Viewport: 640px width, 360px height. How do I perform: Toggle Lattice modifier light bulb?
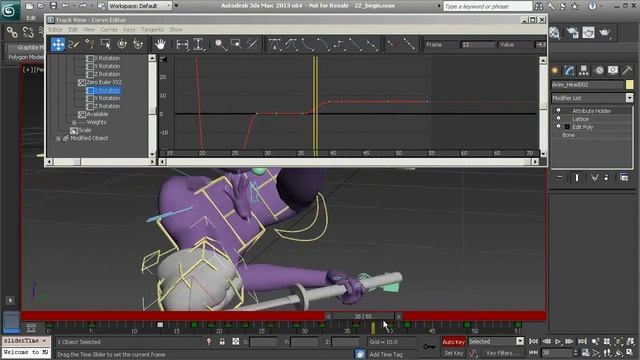pyautogui.click(x=558, y=119)
